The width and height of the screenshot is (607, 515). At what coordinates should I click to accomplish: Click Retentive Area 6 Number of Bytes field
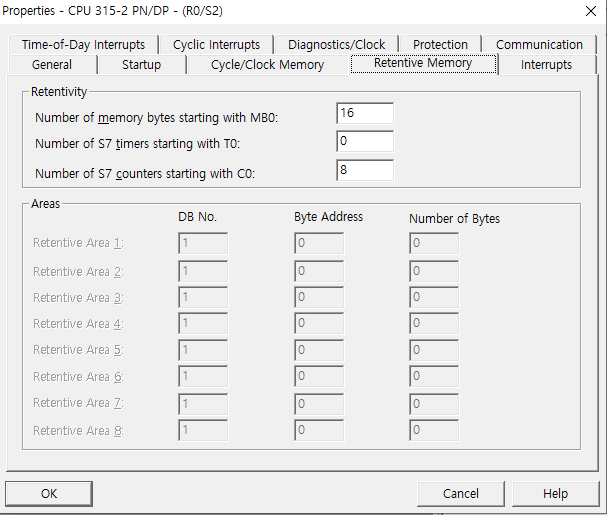click(x=434, y=376)
